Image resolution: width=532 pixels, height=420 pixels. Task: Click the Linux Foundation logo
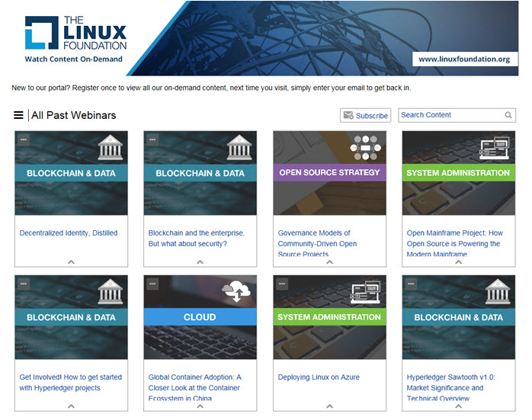coord(75,33)
